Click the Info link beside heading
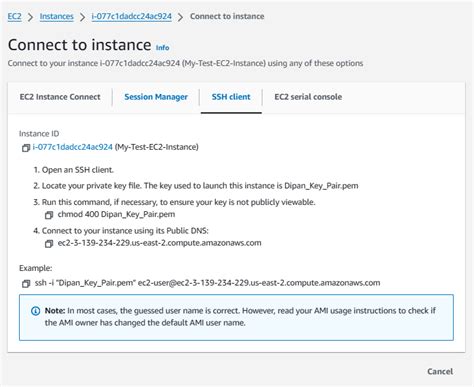The image size is (474, 387). pyautogui.click(x=162, y=48)
